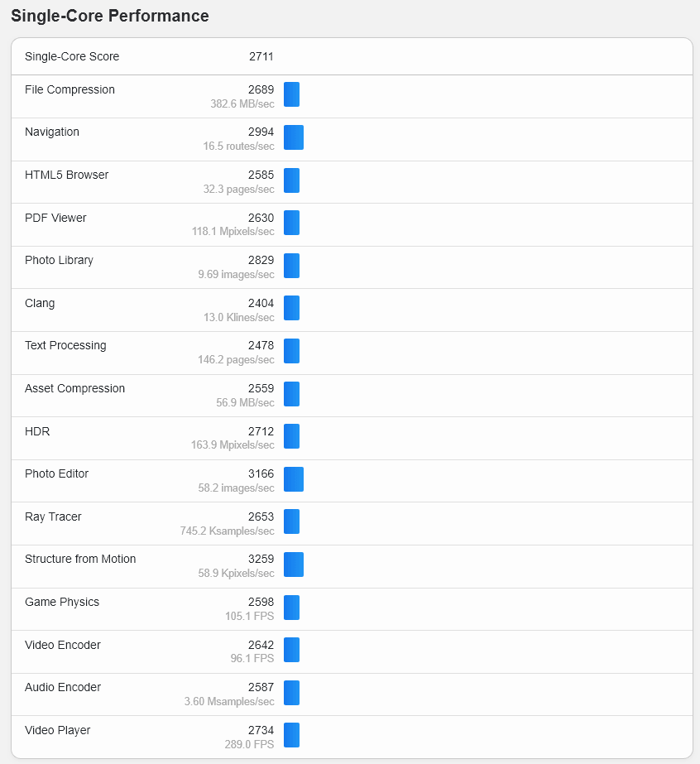This screenshot has width=700, height=764.
Task: Click the Single-Core Score value 2711
Action: (261, 56)
